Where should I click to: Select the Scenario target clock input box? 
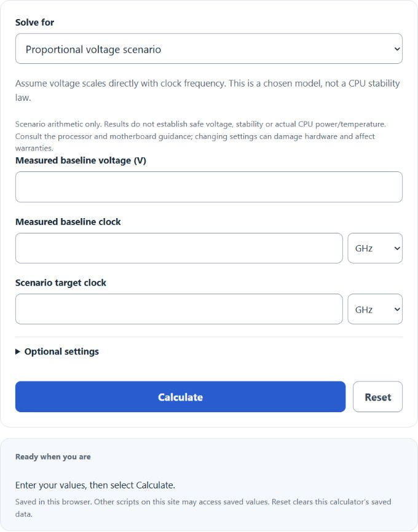tap(179, 309)
